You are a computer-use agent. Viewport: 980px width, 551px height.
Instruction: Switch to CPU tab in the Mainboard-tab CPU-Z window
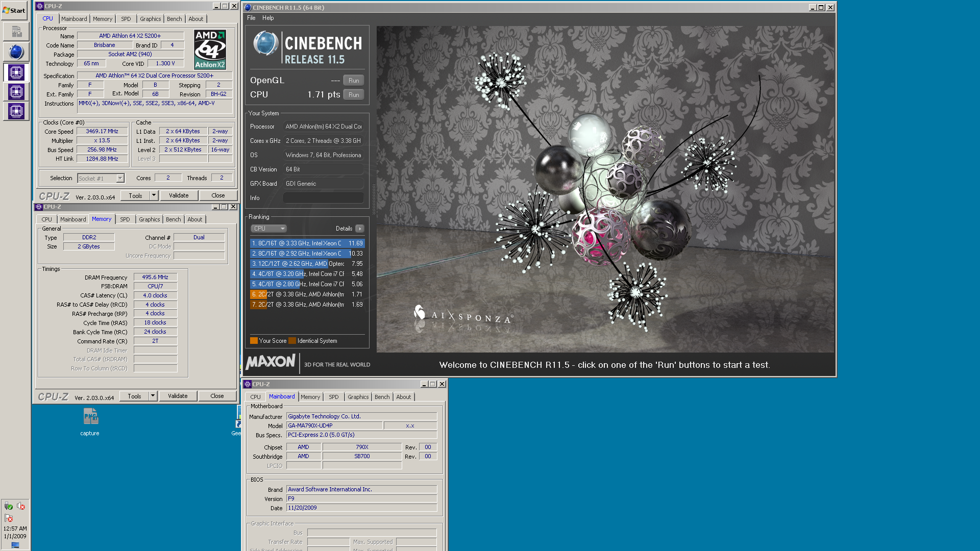coord(256,397)
